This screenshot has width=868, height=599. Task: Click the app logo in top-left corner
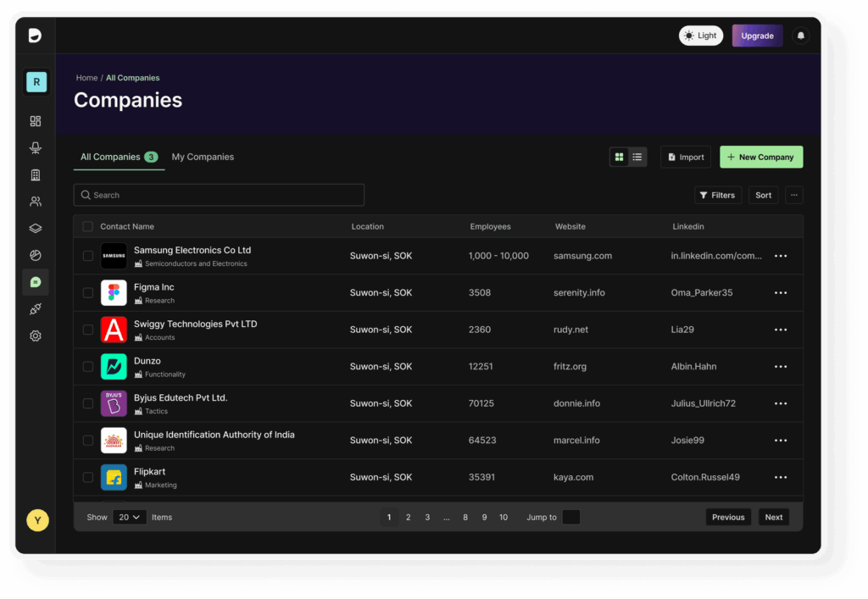[35, 36]
